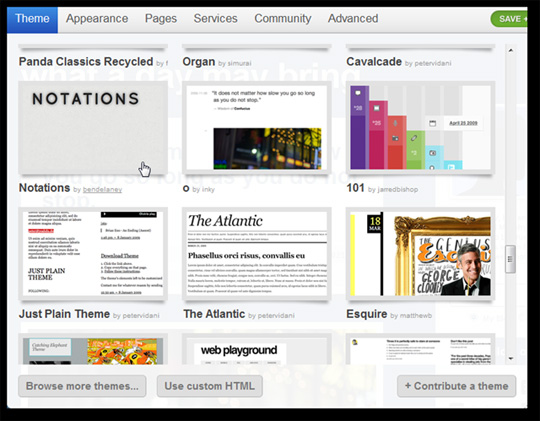Click author inky under O theme

[208, 189]
